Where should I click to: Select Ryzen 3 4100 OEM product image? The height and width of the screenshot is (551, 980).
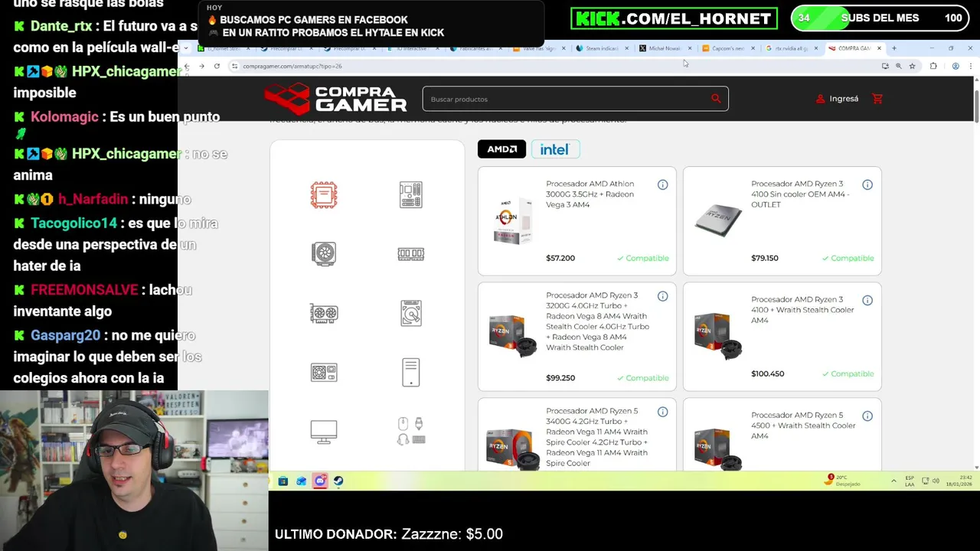[718, 220]
